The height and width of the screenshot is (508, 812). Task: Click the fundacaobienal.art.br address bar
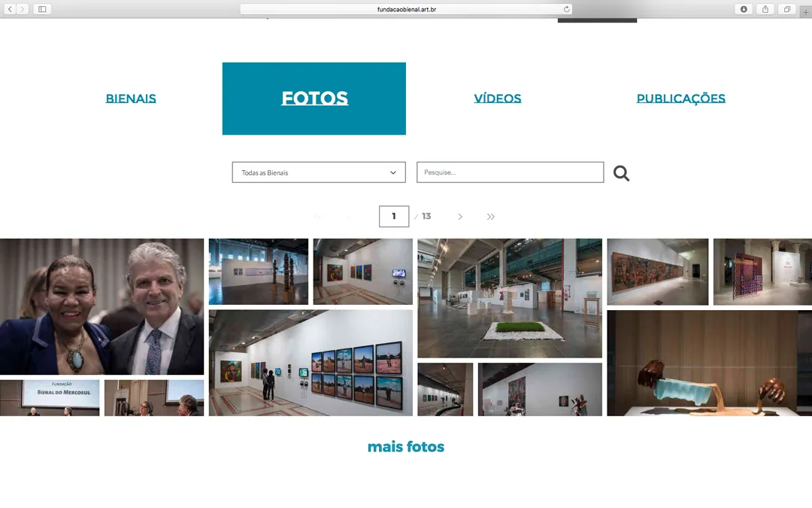(406, 9)
